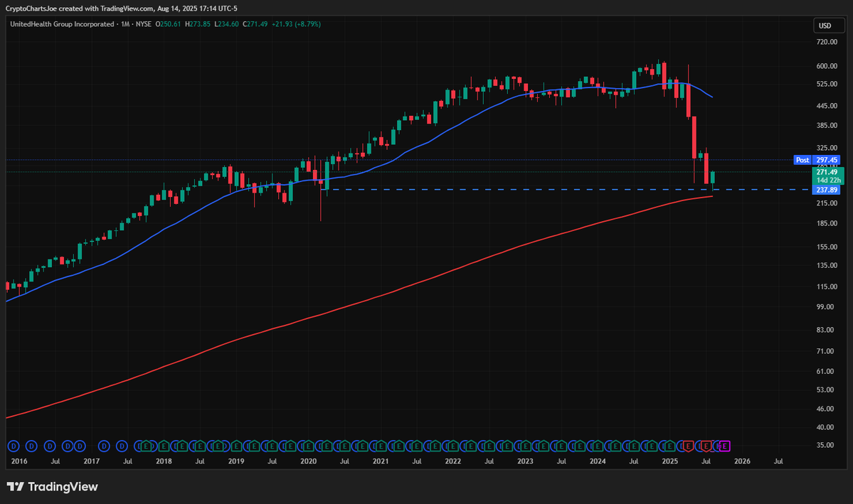Image resolution: width=853 pixels, height=504 pixels.
Task: Click the 2017 time axis label
Action: [91, 461]
